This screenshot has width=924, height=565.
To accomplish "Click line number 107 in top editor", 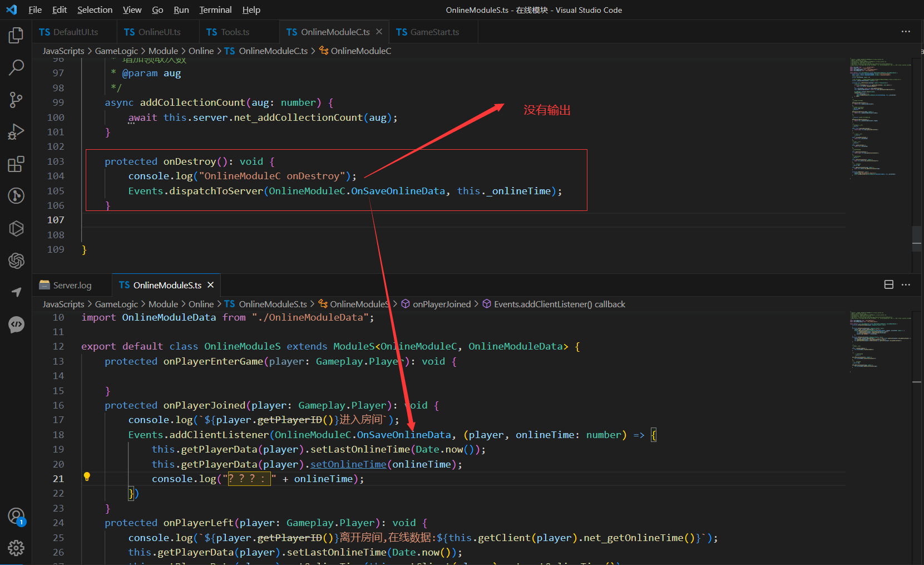I will point(56,220).
